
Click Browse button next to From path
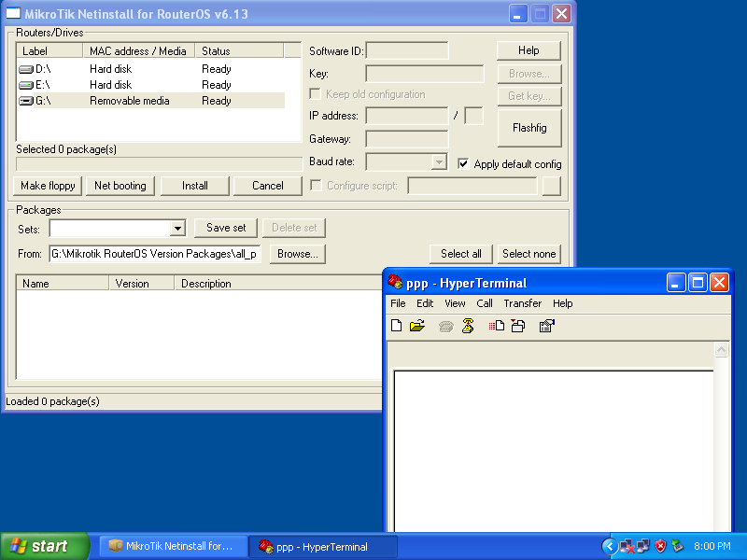pos(298,254)
